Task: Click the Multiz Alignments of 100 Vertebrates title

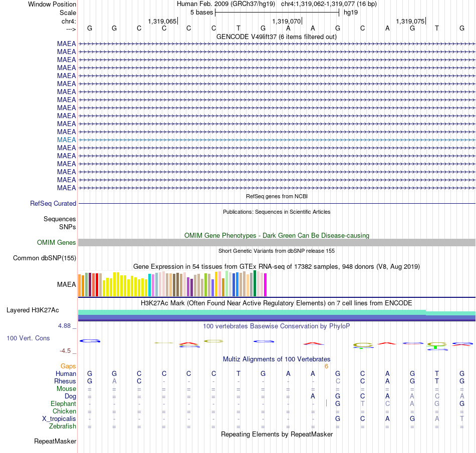Action: [x=277, y=359]
